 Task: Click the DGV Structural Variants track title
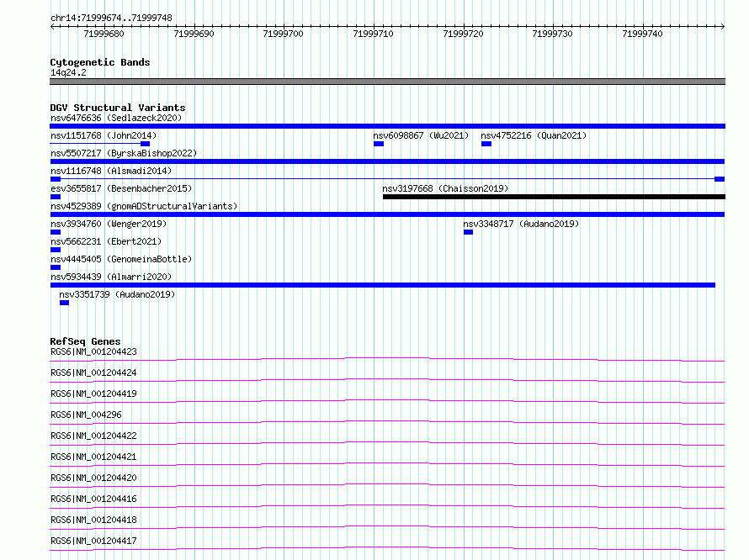tap(118, 108)
